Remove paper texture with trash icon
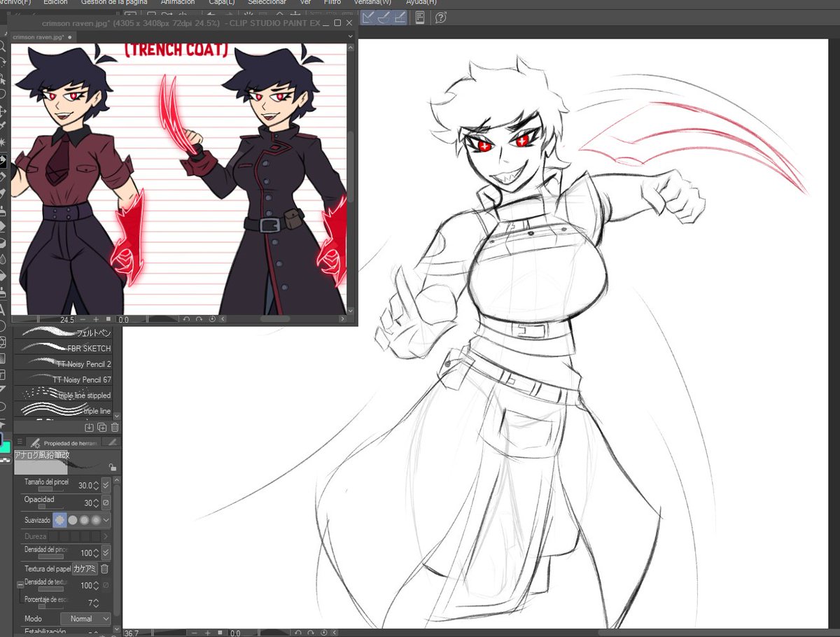 tap(104, 569)
